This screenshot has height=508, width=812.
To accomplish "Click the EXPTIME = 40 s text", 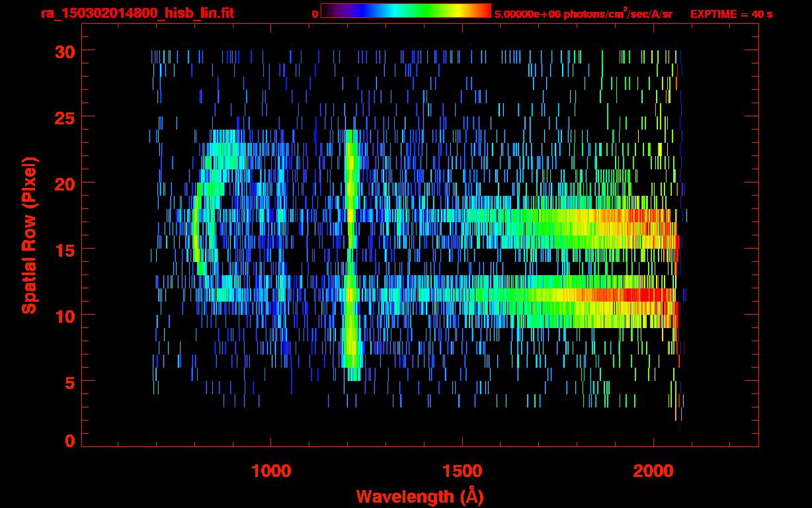I will click(x=731, y=14).
